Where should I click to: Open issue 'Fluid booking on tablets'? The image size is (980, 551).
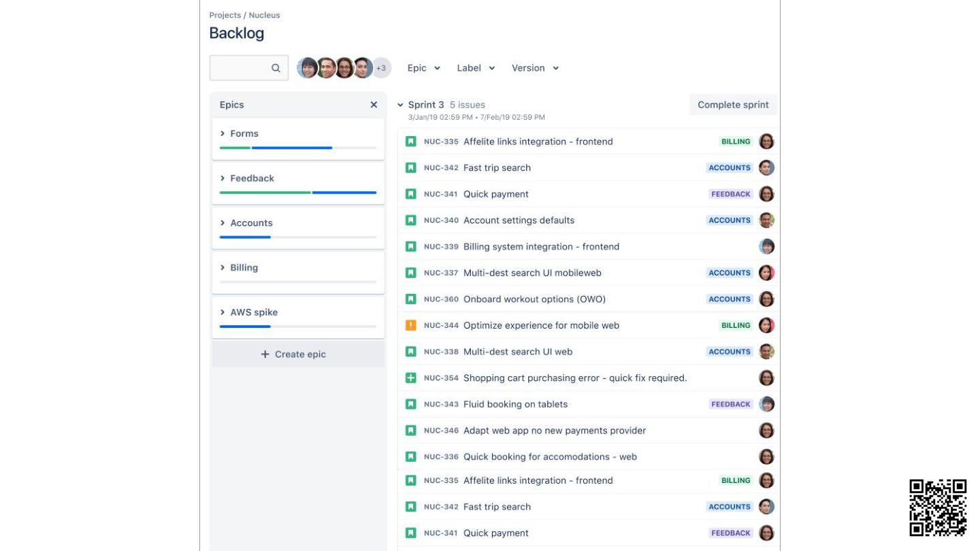pos(515,404)
